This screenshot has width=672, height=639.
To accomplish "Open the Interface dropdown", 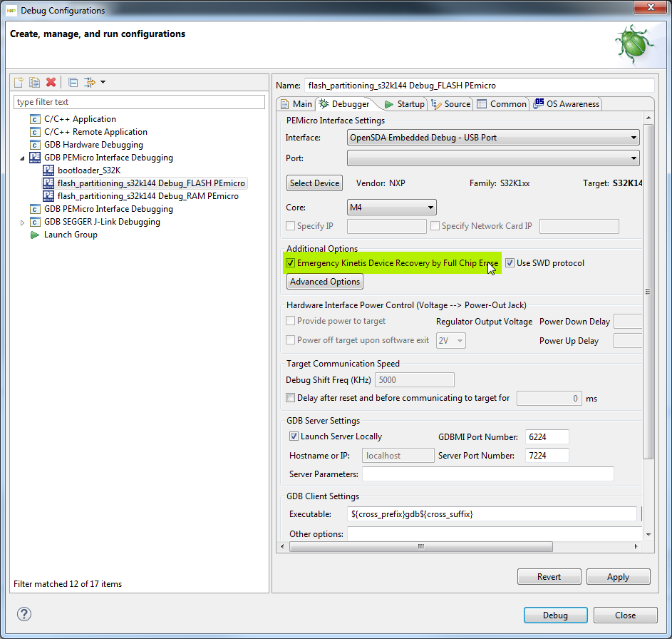I will [493, 138].
